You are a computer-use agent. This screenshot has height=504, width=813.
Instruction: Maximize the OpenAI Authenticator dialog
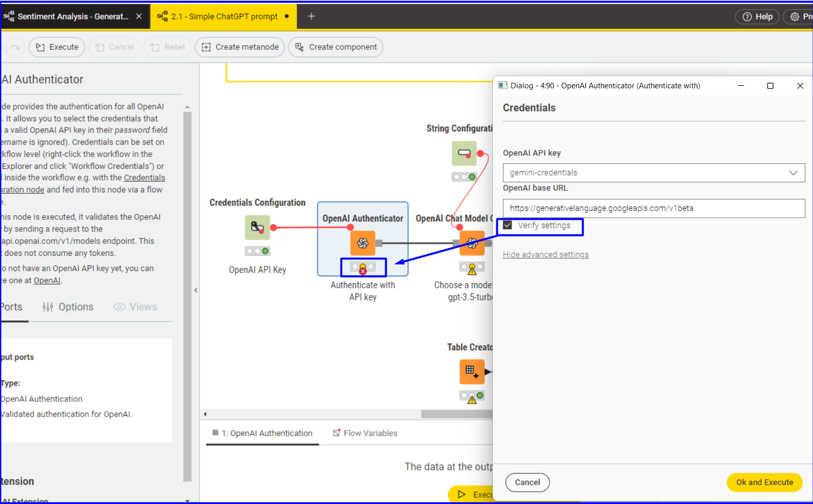pyautogui.click(x=770, y=85)
